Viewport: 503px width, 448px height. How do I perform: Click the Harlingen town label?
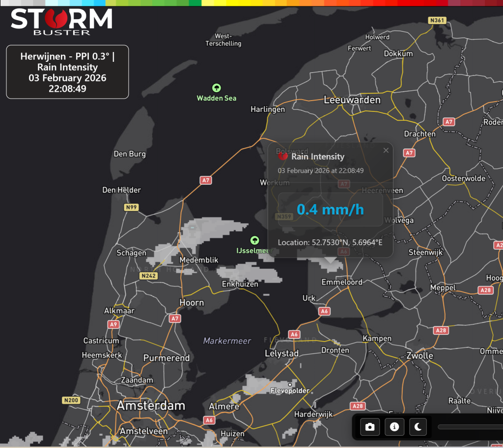(268, 109)
